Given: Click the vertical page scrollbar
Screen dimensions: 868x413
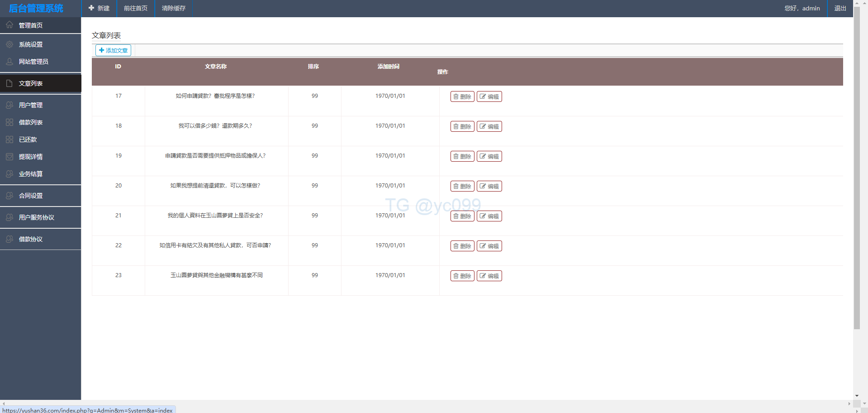Looking at the screenshot, I should (x=857, y=181).
